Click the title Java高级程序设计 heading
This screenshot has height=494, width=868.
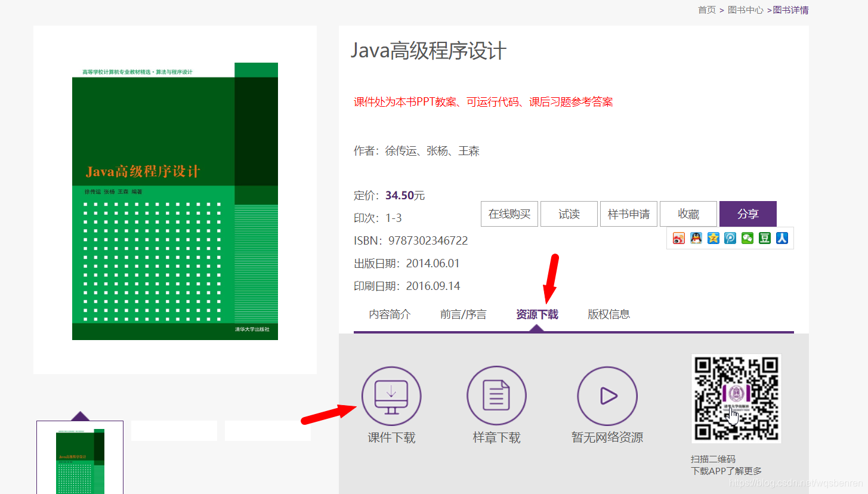(428, 50)
